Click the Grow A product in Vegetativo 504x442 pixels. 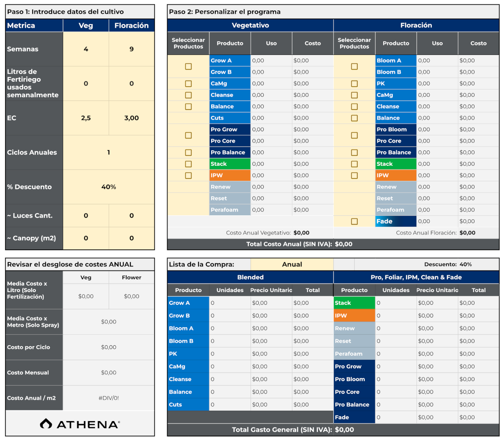[x=230, y=60]
